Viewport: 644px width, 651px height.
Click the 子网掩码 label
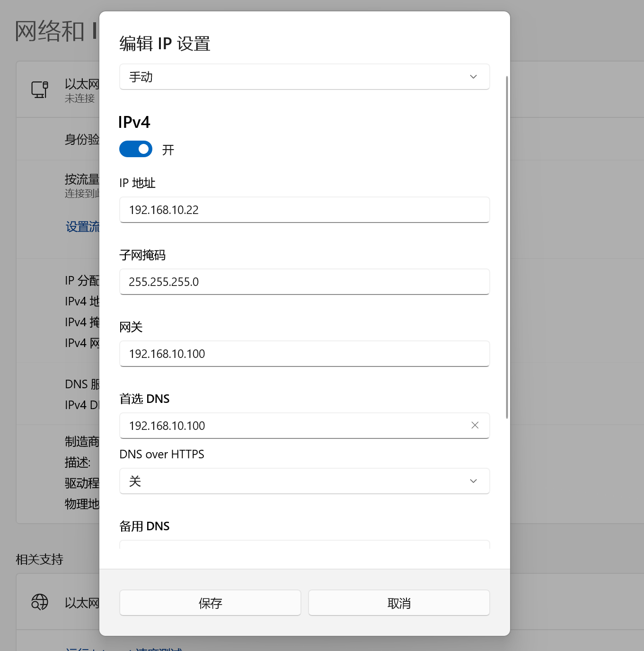coord(142,255)
